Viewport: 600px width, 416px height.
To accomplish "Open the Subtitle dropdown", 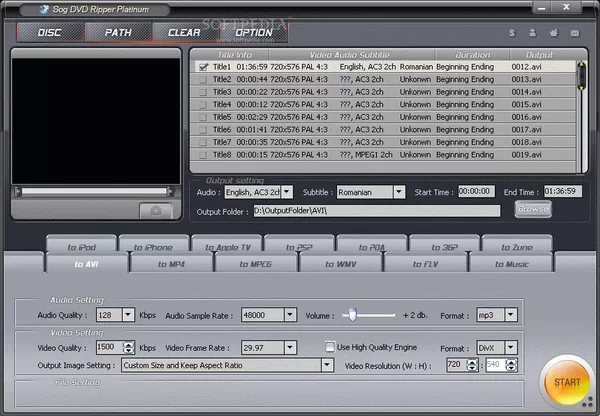I will click(x=399, y=192).
